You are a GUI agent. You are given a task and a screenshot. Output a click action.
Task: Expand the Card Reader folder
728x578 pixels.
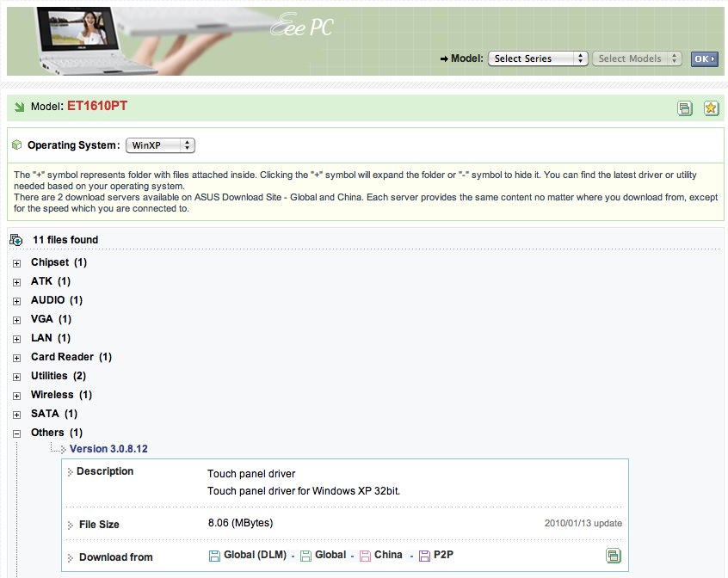[x=16, y=358]
